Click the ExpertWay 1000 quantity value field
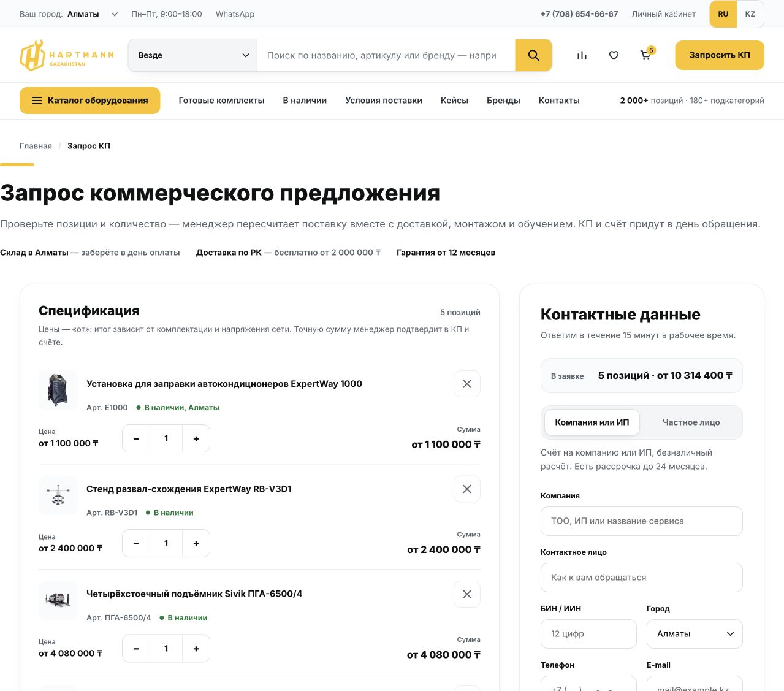Viewport: 784px width, 691px height. tap(166, 438)
